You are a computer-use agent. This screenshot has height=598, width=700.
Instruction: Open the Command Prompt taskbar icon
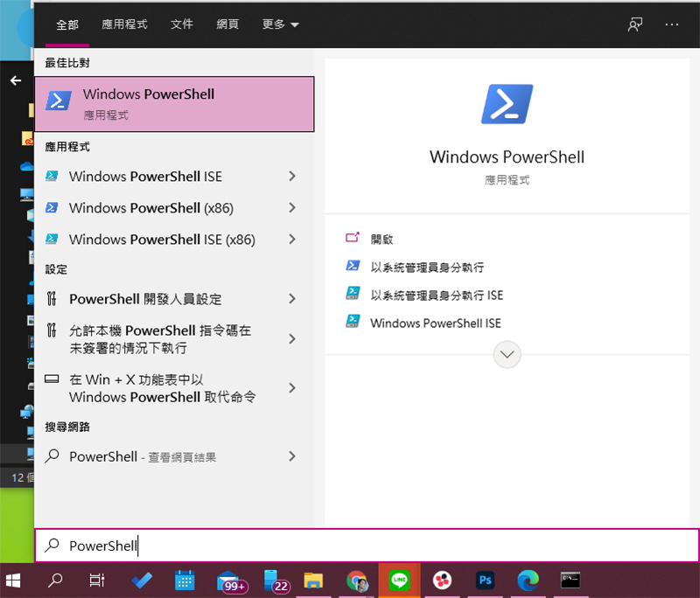pyautogui.click(x=570, y=581)
